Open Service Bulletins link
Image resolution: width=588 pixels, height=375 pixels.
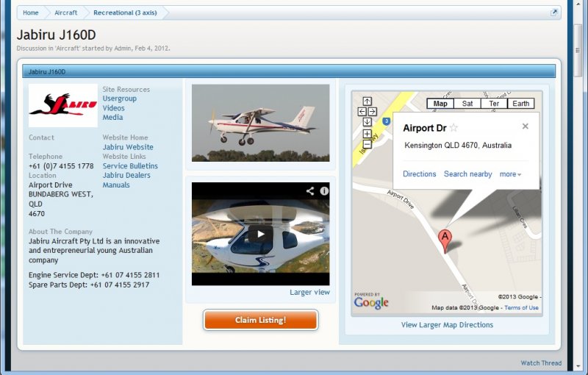click(x=130, y=165)
